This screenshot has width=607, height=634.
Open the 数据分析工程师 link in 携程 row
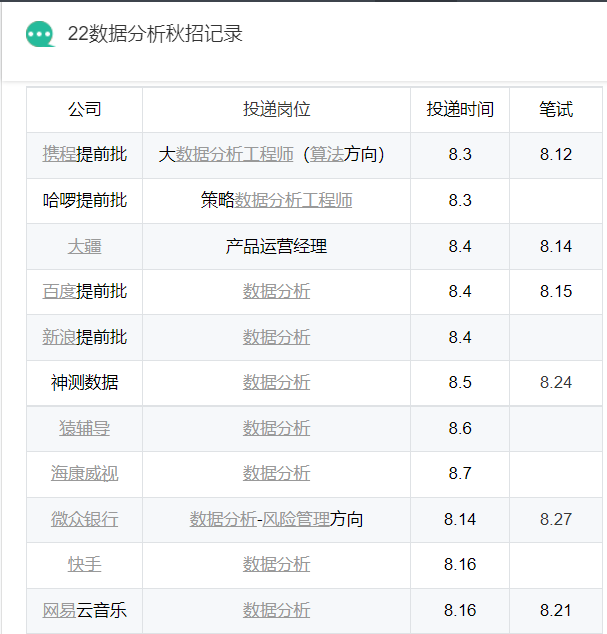click(x=235, y=154)
